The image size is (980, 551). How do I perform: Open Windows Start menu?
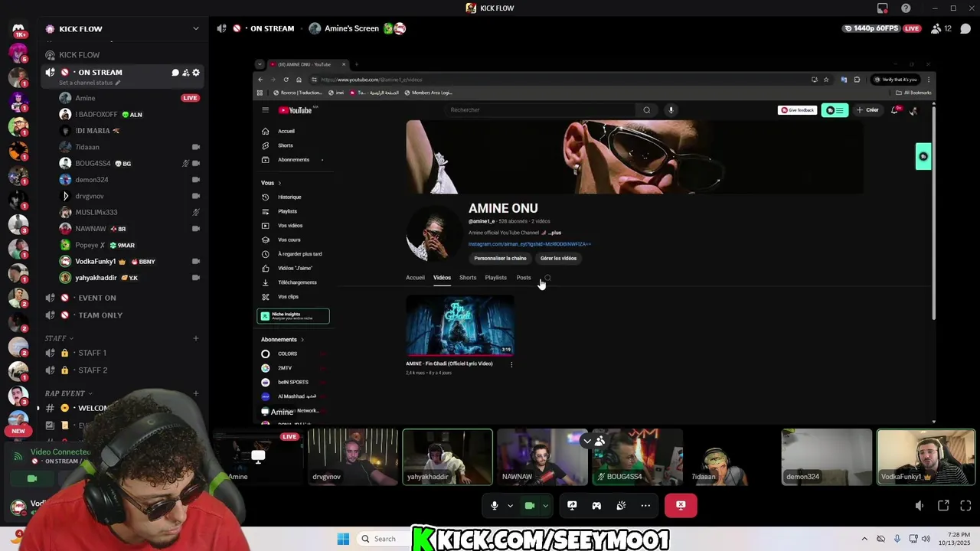[343, 539]
